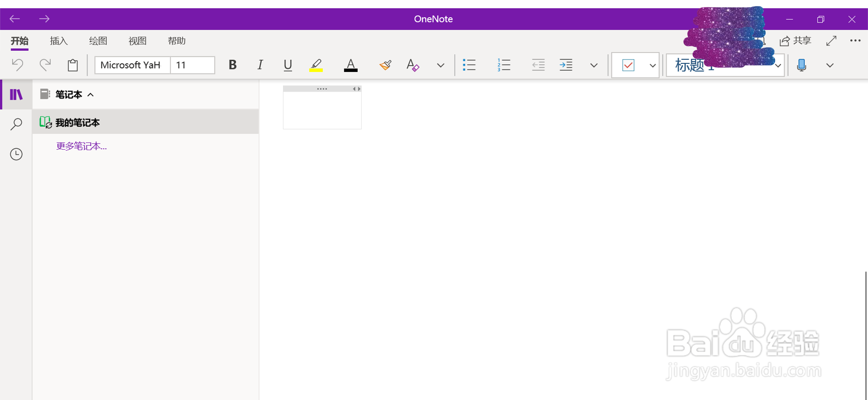The image size is (868, 400).
Task: Expand dictation options arrow
Action: click(x=830, y=66)
